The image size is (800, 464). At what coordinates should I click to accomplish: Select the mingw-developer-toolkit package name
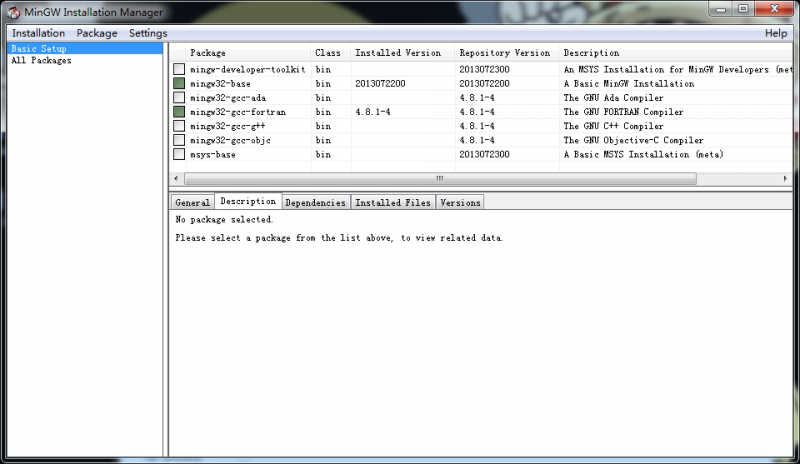point(248,69)
